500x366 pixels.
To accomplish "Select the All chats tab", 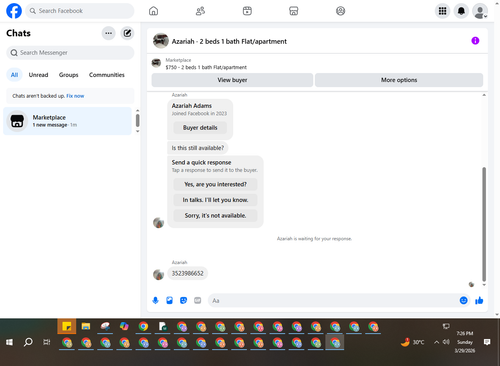I will point(14,75).
